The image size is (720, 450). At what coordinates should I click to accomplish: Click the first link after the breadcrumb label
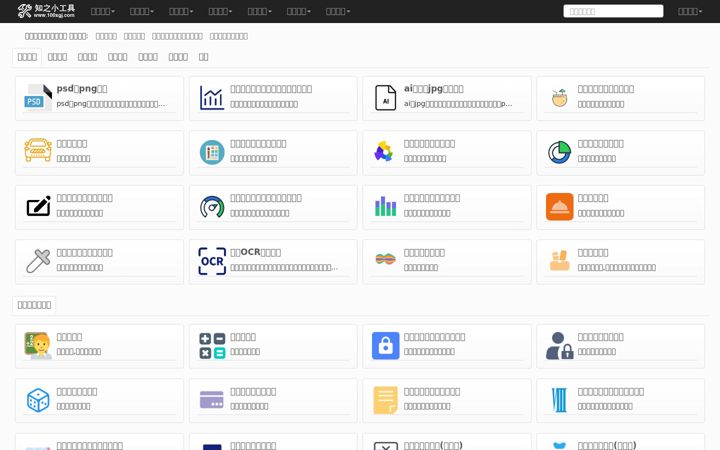[x=106, y=36]
